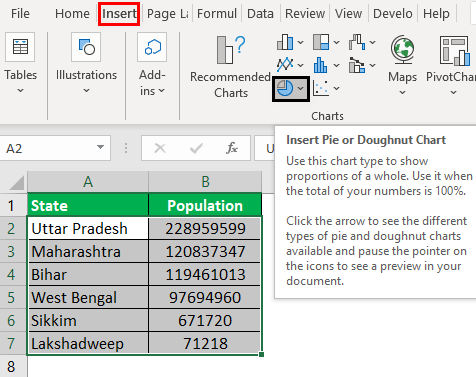Select row 8 header
The width and height of the screenshot is (476, 377).
click(13, 366)
